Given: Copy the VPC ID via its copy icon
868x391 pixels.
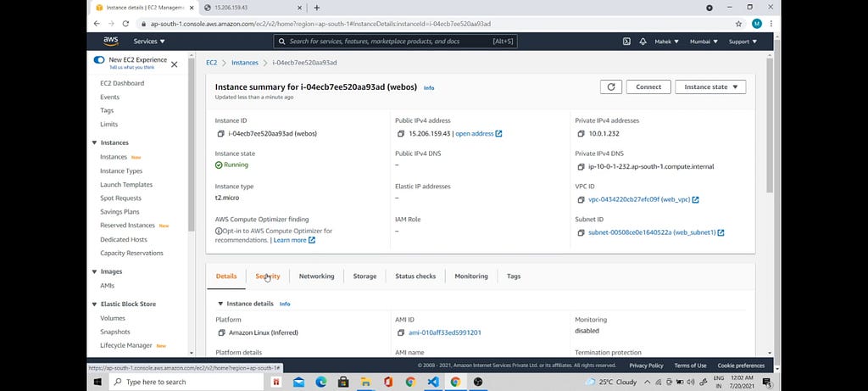Looking at the screenshot, I should [x=581, y=199].
